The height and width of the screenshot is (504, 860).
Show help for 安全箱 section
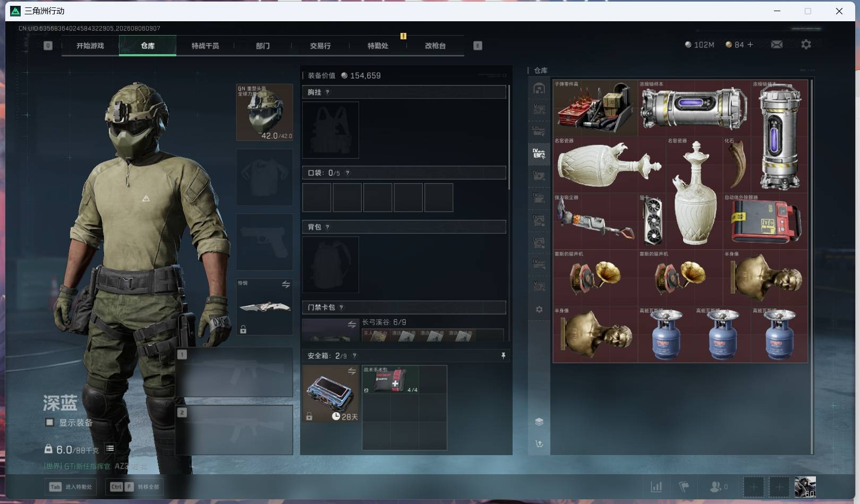[x=354, y=356]
